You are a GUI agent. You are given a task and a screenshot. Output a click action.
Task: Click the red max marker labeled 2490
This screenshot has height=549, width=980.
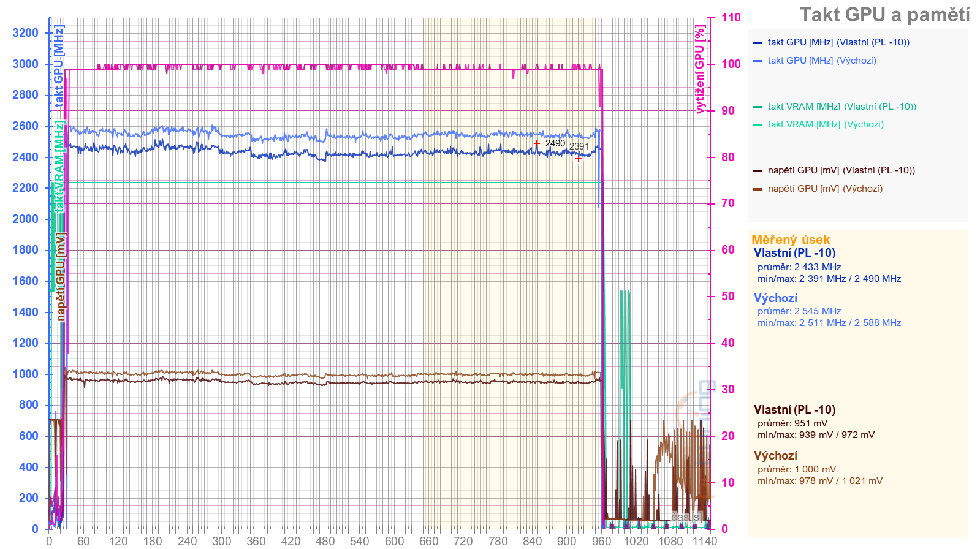537,143
